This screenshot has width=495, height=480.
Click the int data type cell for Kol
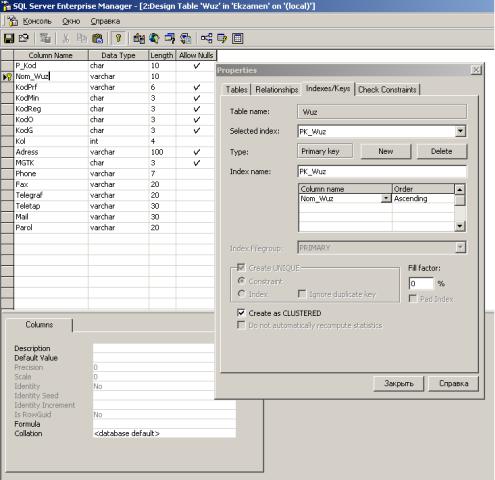[118, 141]
